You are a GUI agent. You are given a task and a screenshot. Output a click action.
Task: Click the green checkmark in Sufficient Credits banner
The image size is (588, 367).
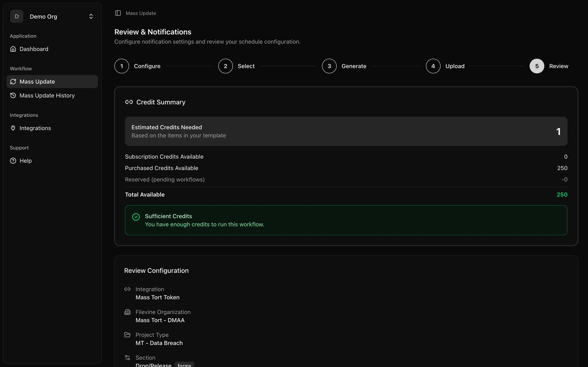(x=136, y=217)
